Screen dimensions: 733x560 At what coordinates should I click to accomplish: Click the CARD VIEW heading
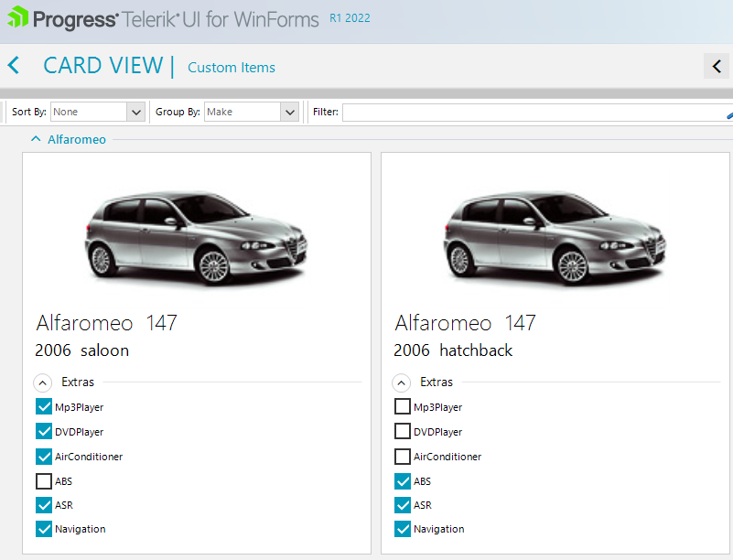click(x=103, y=66)
